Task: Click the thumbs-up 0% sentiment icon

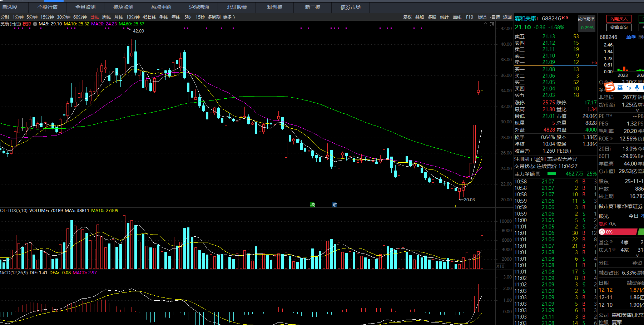Action: [602, 232]
